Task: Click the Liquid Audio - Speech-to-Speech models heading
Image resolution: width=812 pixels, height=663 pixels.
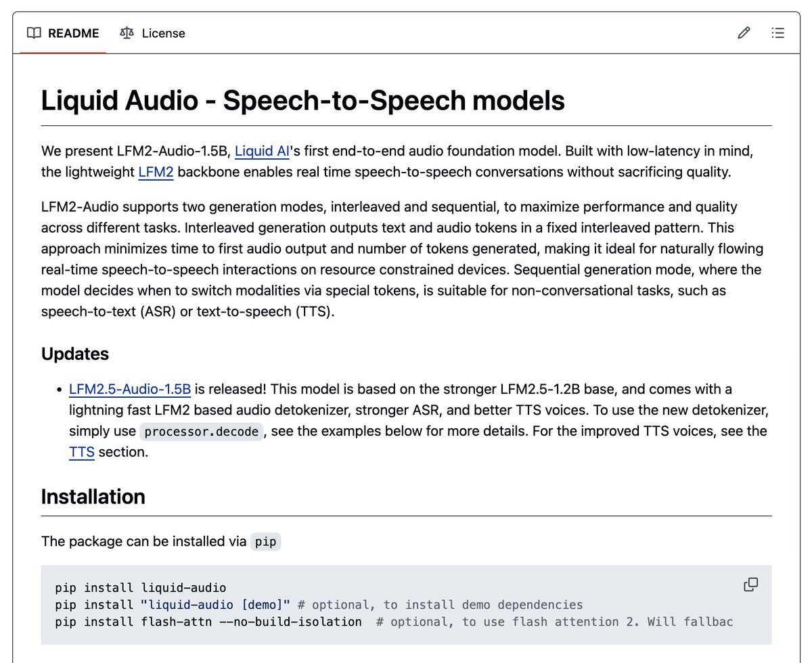Action: 302,101
